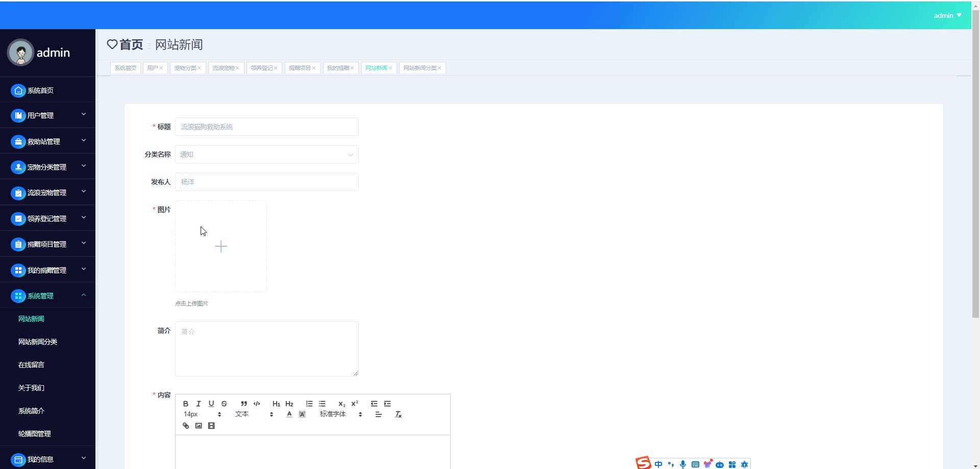Viewport: 980px width, 469px height.
Task: Expand the 宠物分类管理 menu
Action: click(47, 167)
